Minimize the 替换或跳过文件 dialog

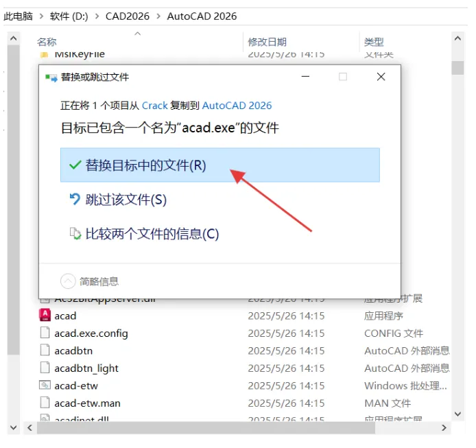coord(305,77)
